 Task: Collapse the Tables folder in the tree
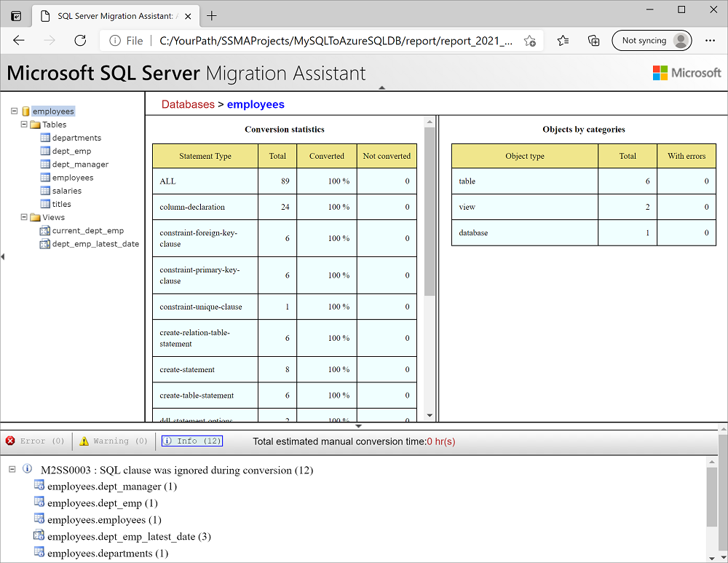(x=23, y=124)
